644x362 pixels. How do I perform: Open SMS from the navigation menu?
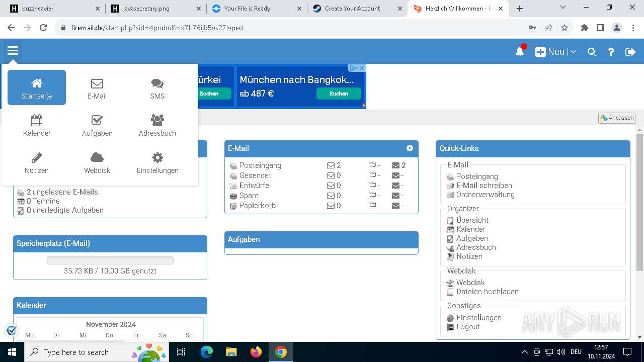(x=157, y=88)
